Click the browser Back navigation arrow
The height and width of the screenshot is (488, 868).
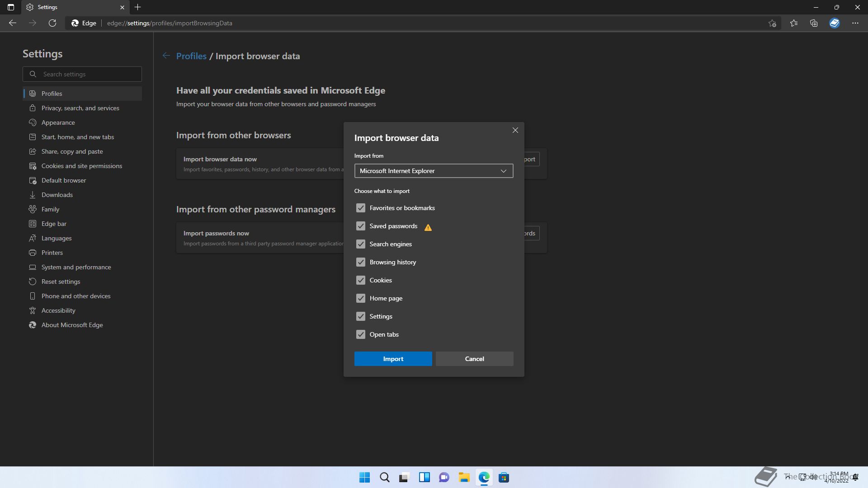coord(13,23)
